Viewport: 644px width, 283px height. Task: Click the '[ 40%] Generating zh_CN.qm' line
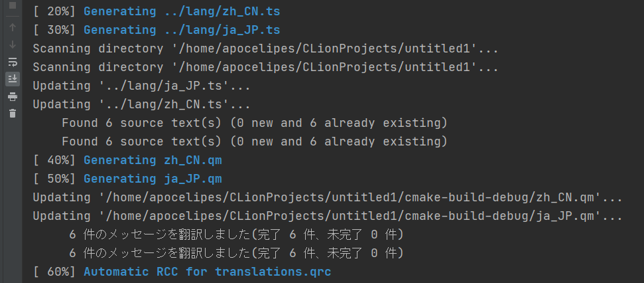(x=127, y=160)
